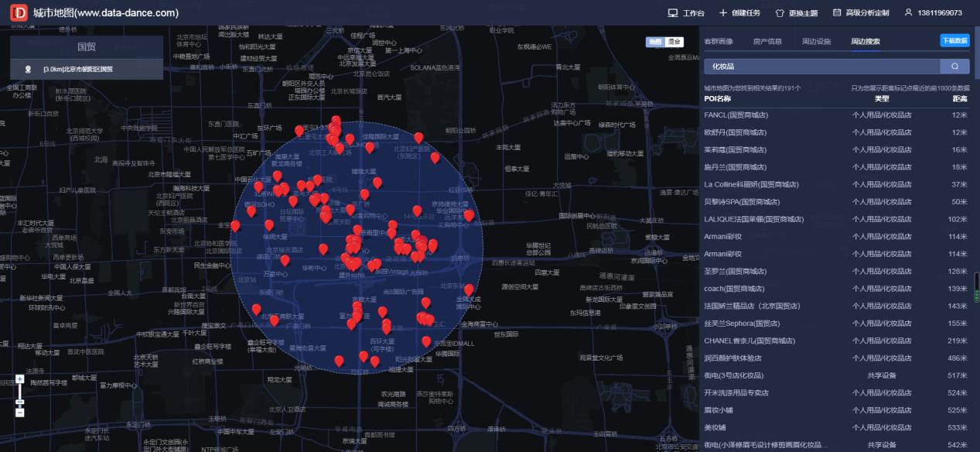Select the 润百颜护肤体验店 result

836,358
